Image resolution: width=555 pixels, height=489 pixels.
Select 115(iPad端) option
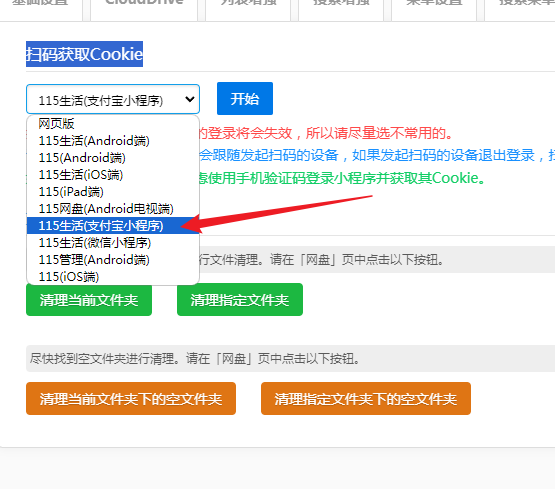pyautogui.click(x=113, y=192)
